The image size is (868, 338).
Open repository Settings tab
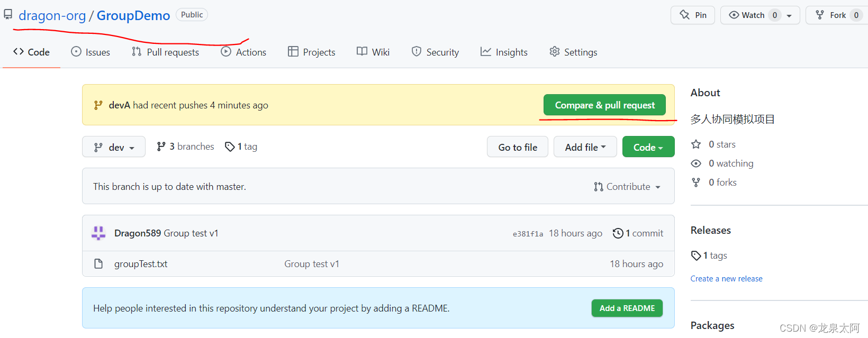click(573, 52)
